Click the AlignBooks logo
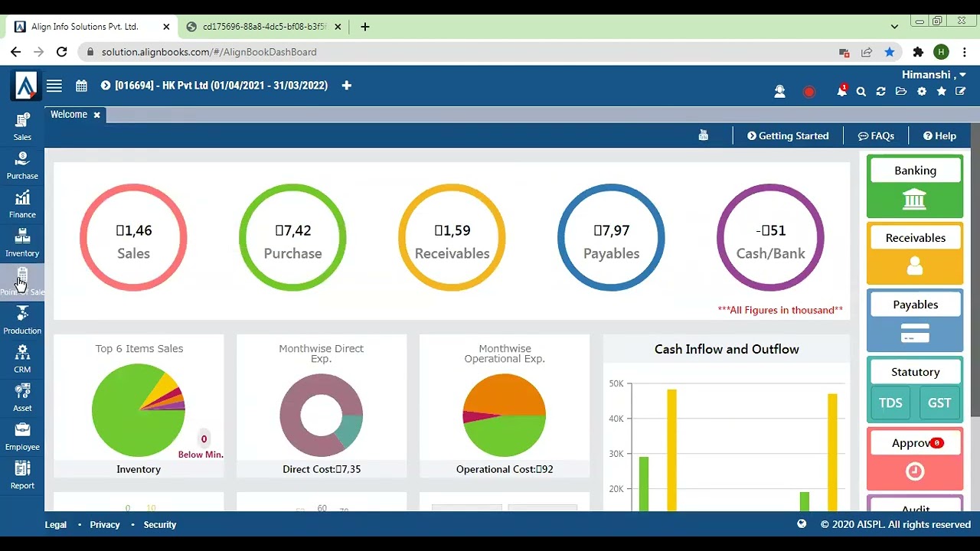The width and height of the screenshot is (980, 551). coord(25,86)
